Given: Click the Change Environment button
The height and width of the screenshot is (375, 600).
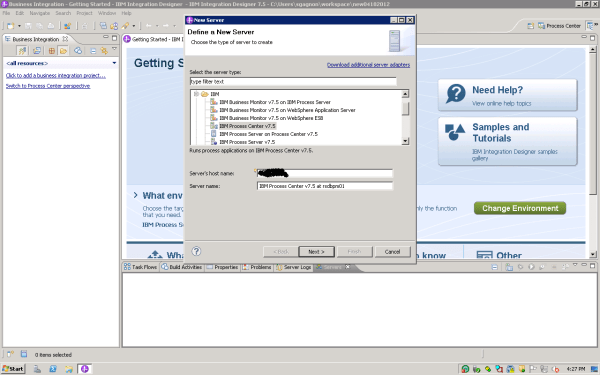Looking at the screenshot, I should (520, 208).
